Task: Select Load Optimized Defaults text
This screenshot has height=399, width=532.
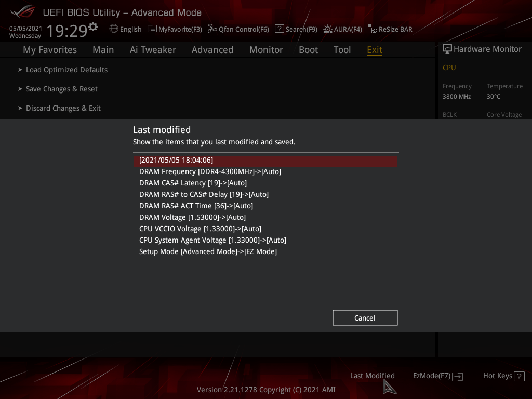Action: pyautogui.click(x=67, y=70)
